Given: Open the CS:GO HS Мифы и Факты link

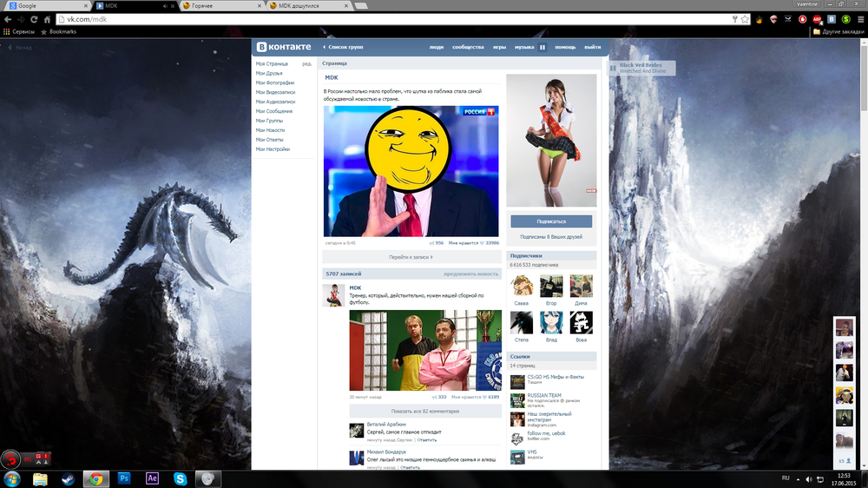Looking at the screenshot, I should 556,377.
